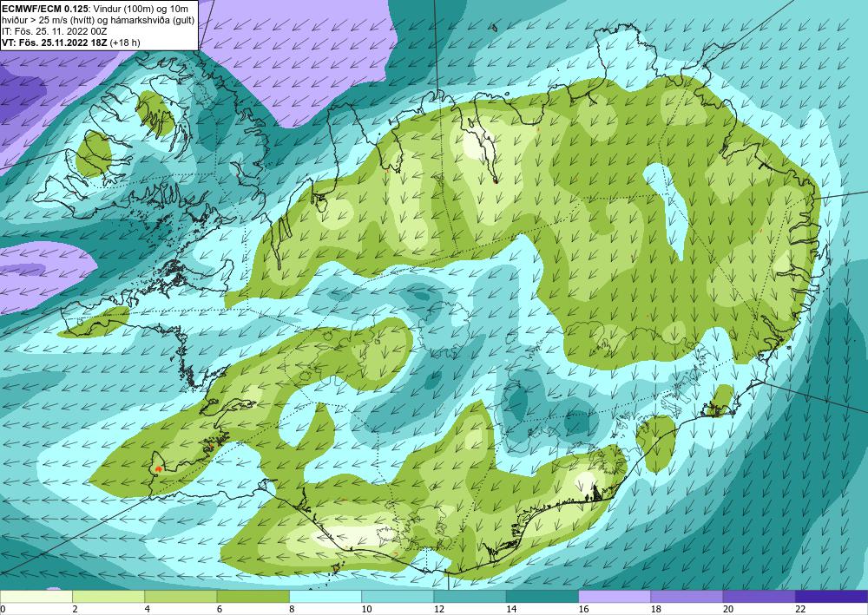Select the 20–22 m/s violet legend swatch
This screenshot has width=868, height=615.
pyautogui.click(x=759, y=597)
